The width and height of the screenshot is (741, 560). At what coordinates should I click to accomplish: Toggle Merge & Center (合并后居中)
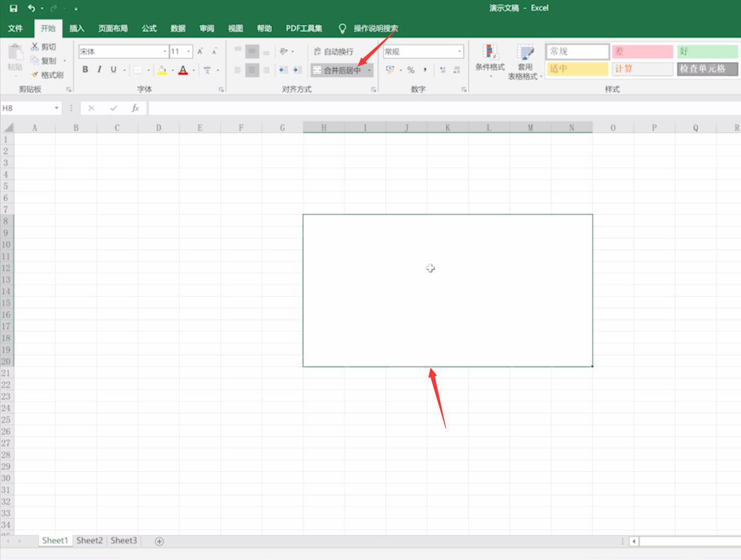[337, 70]
